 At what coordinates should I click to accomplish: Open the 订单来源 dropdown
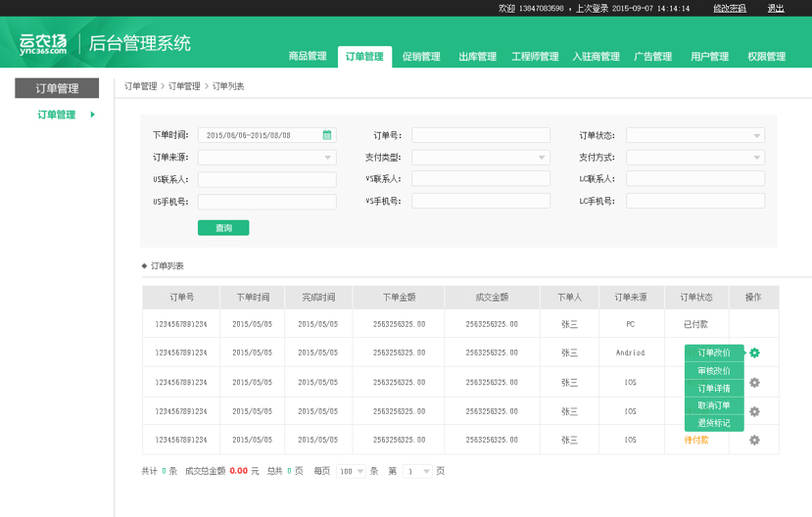[x=267, y=158]
